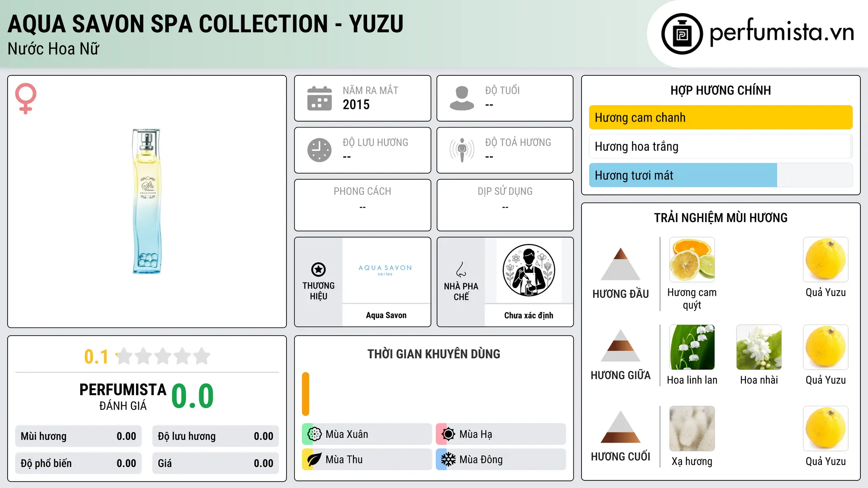Click the sillage icon beside Độ toả hương
This screenshot has width=868, height=488.
[462, 150]
